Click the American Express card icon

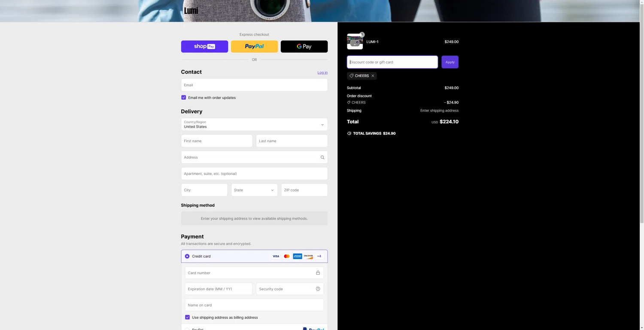[x=298, y=256]
